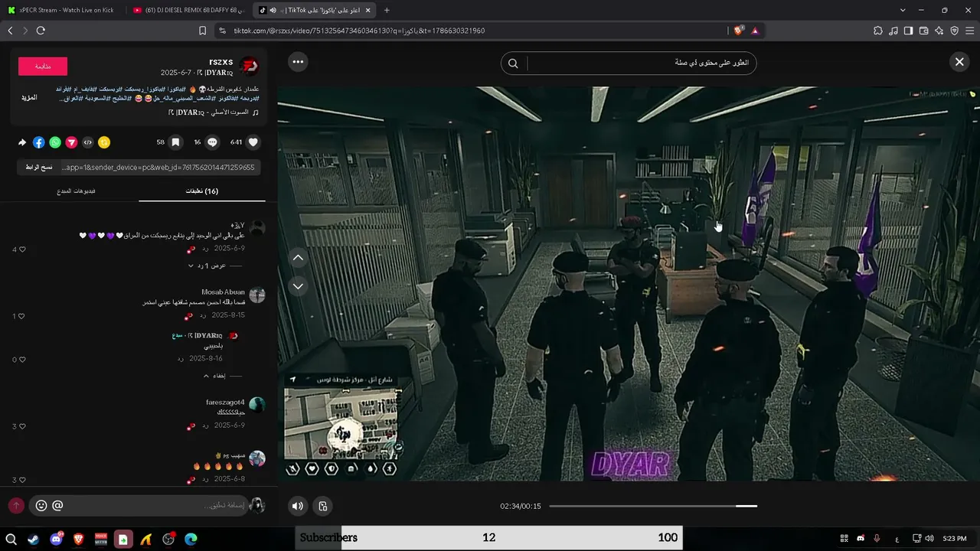The width and height of the screenshot is (980, 551).
Task: Send video to friends with red icon
Action: tap(71, 142)
